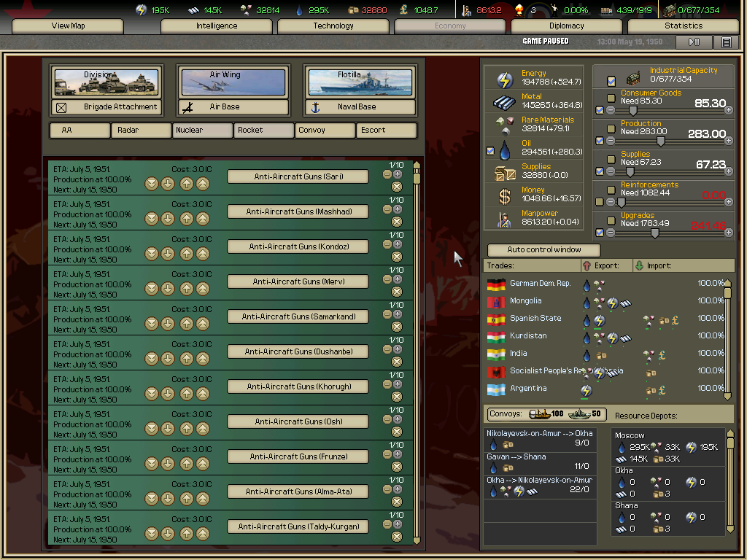This screenshot has width=747, height=560.
Task: Select the Mongolia trade row
Action: pos(605,301)
